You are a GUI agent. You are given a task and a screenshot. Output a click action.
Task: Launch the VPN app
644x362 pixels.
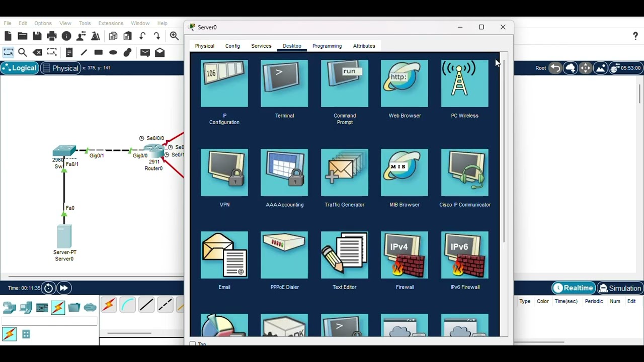pos(224,172)
